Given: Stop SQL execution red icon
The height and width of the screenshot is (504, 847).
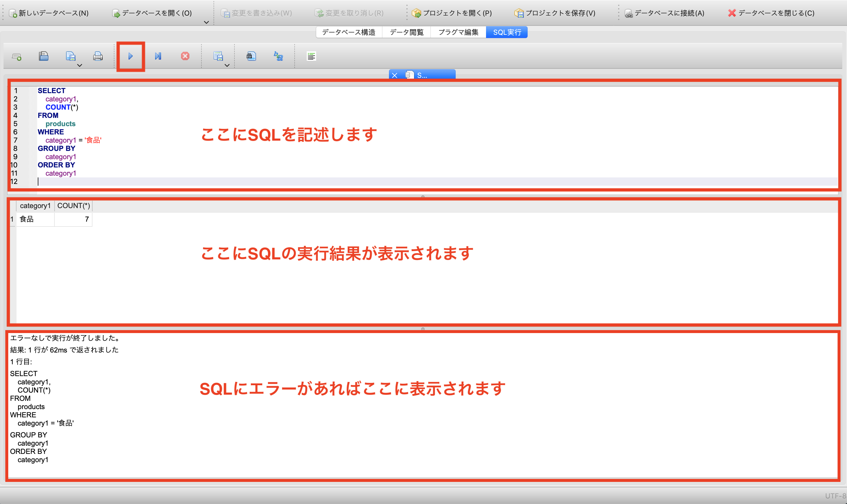Looking at the screenshot, I should (185, 56).
